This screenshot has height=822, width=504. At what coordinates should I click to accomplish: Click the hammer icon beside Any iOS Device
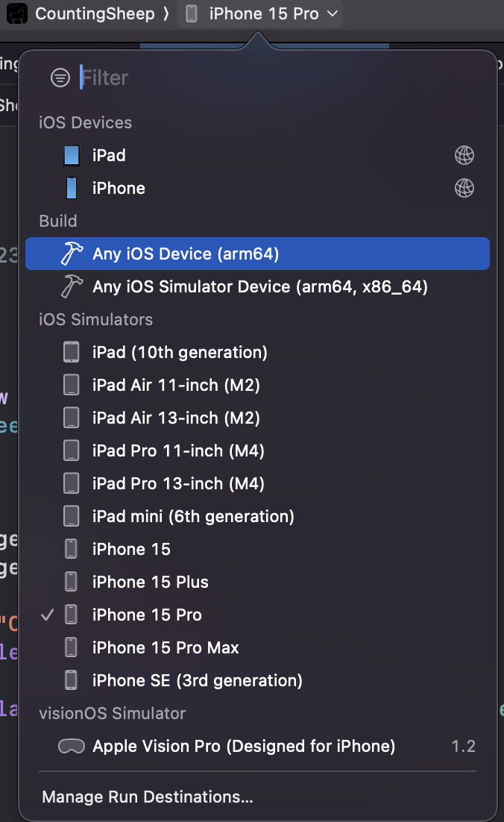(x=72, y=254)
